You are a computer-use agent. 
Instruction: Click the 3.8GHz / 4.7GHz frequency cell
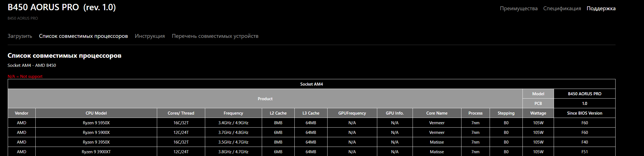point(233,152)
